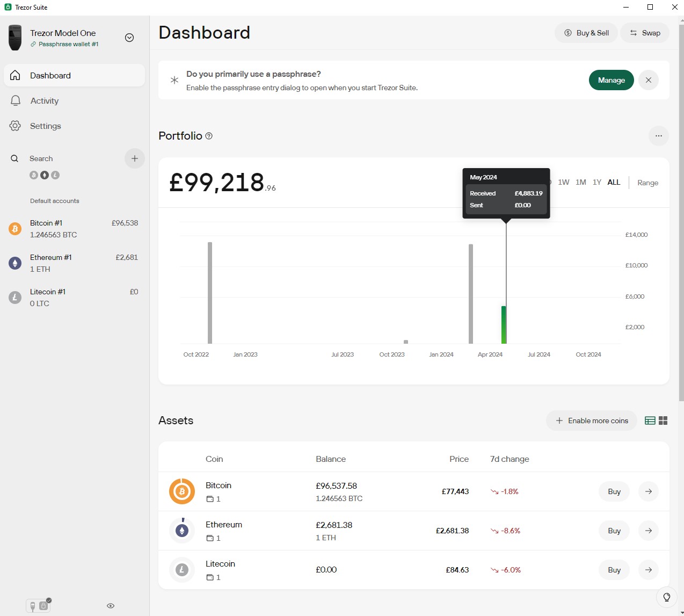Click the Activity bell icon

point(16,100)
